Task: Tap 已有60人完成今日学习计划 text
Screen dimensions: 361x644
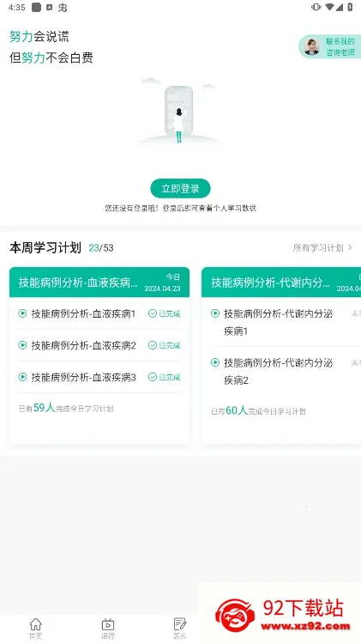Action: (x=258, y=410)
